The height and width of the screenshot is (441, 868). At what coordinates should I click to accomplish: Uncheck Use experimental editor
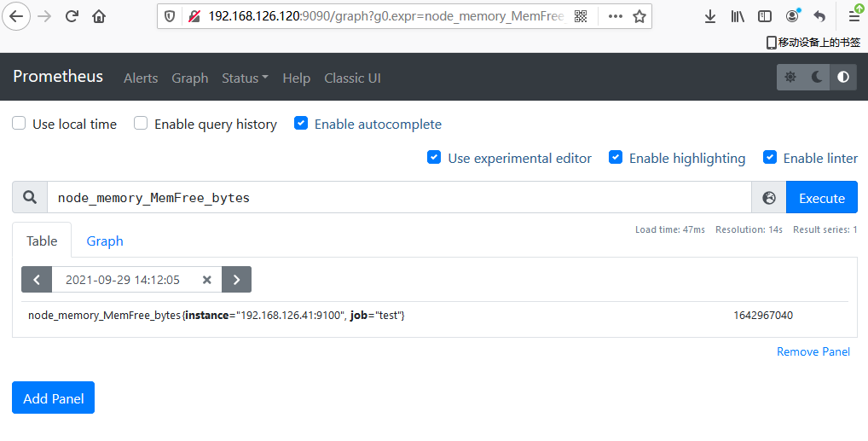tap(434, 157)
